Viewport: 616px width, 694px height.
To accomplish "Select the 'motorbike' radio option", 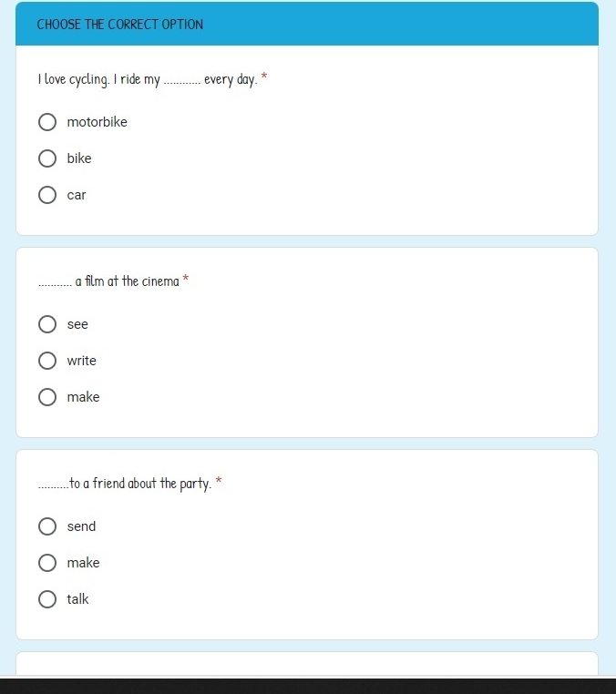I will point(47,122).
